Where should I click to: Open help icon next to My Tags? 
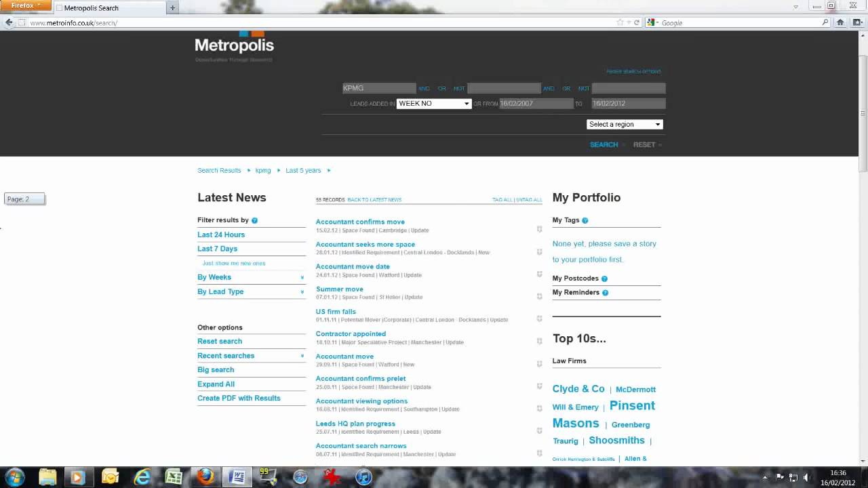point(585,220)
